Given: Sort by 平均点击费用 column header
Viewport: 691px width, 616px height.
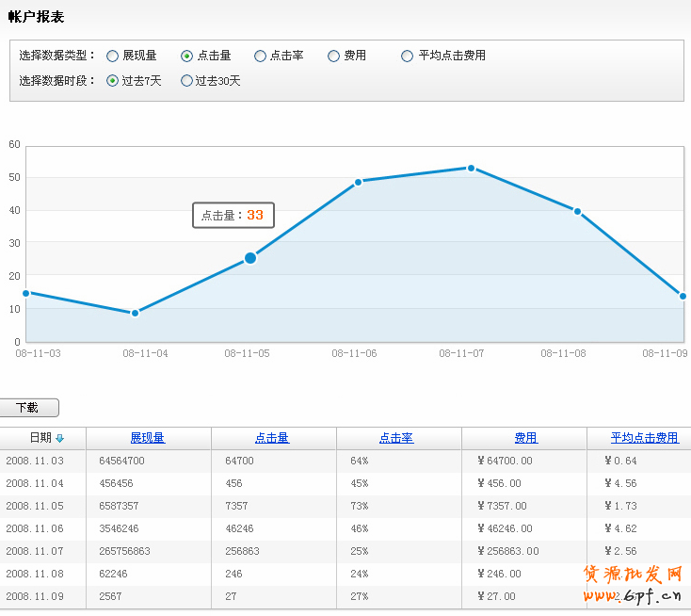Looking at the screenshot, I should pyautogui.click(x=644, y=438).
